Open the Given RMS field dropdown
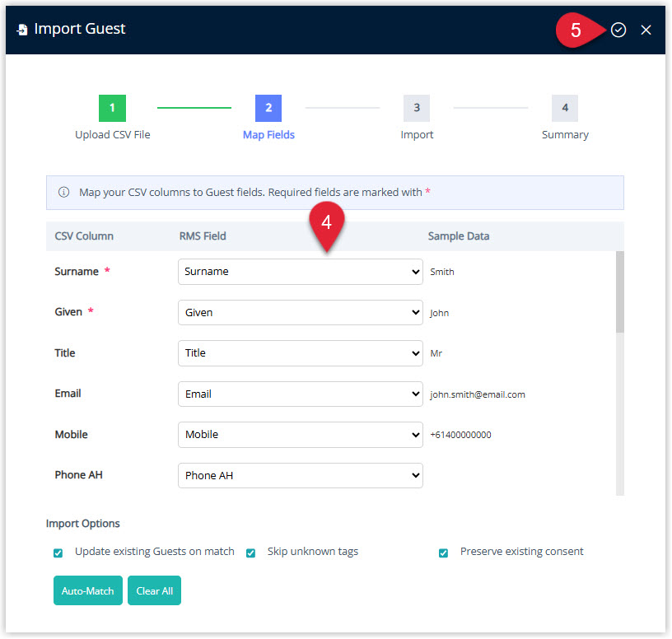Viewport: 672px width, 639px height. click(301, 312)
